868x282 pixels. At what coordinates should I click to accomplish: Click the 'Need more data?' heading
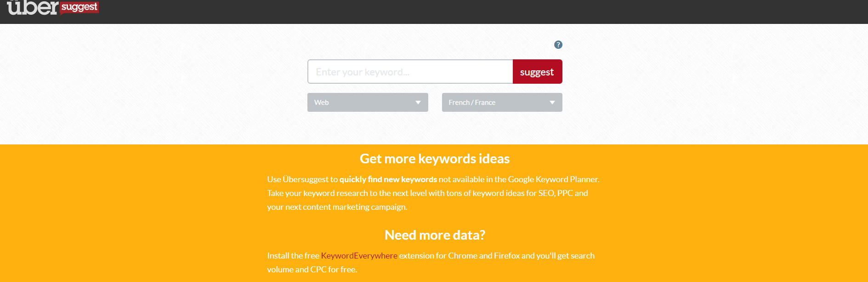(434, 235)
